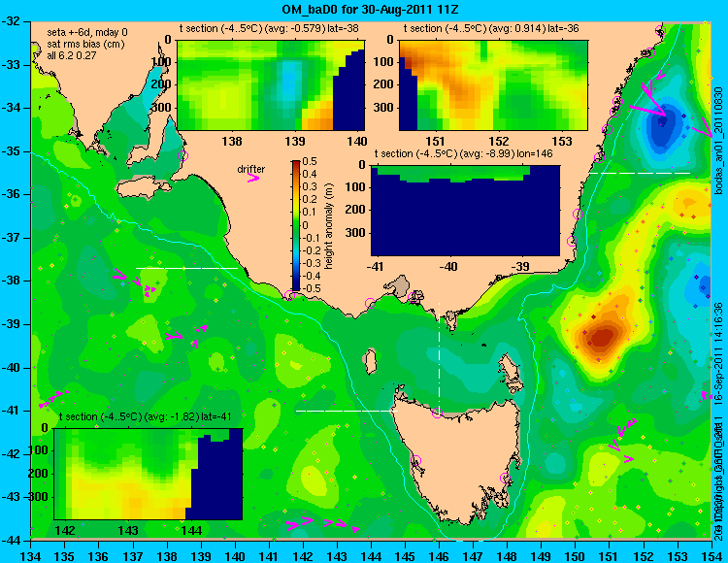Click the dark red core of warm eddy
Viewport: 728px width, 563px height.
(602, 337)
